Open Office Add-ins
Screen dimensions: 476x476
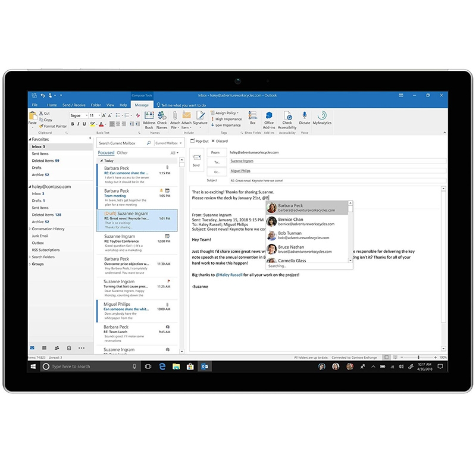click(x=268, y=119)
